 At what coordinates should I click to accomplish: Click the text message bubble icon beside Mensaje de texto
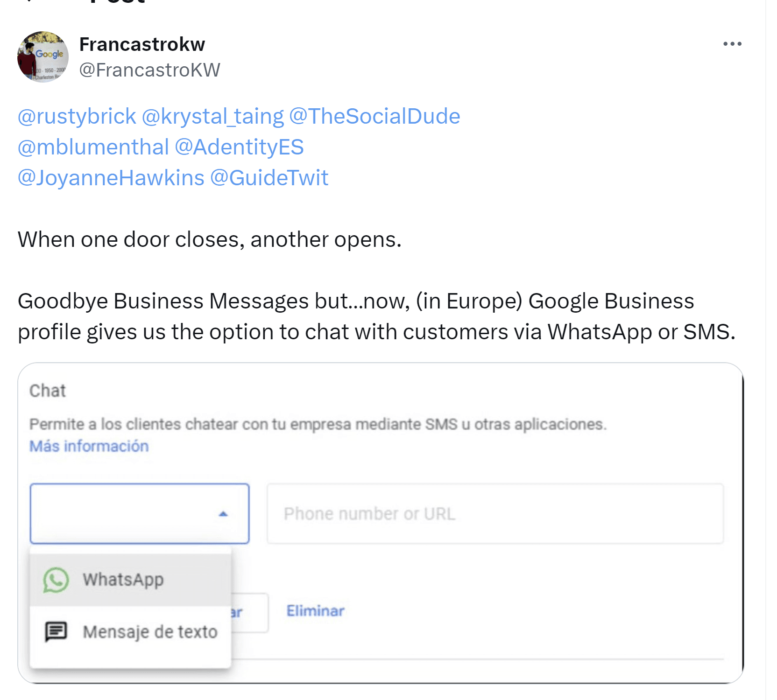[x=55, y=632]
